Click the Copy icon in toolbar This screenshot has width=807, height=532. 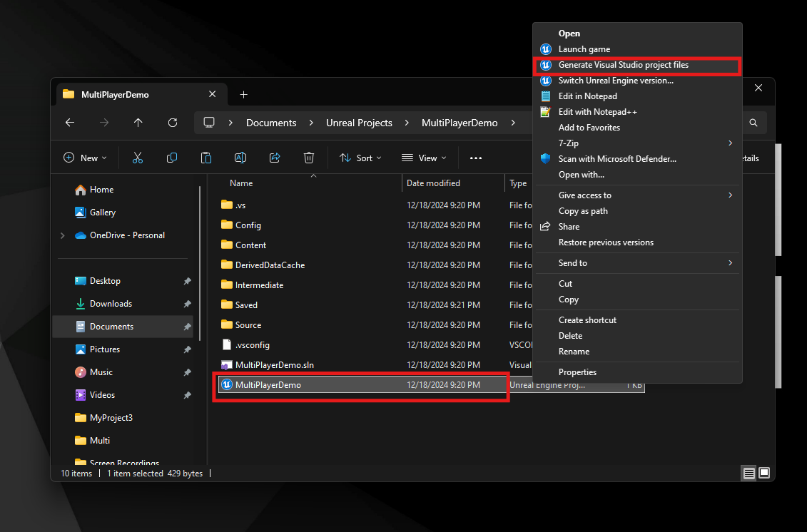pos(172,158)
